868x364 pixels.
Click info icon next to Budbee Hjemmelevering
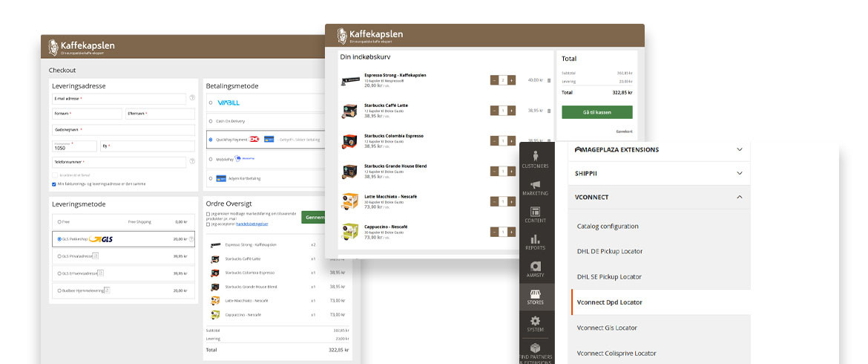pos(107,290)
